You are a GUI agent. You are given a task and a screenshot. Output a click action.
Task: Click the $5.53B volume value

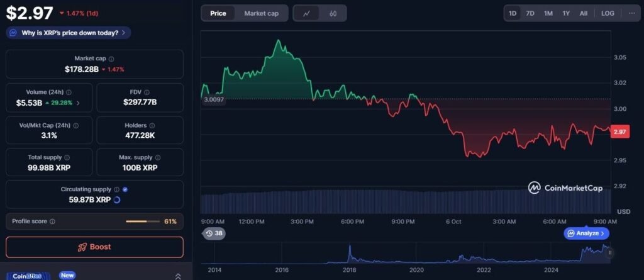(29, 103)
